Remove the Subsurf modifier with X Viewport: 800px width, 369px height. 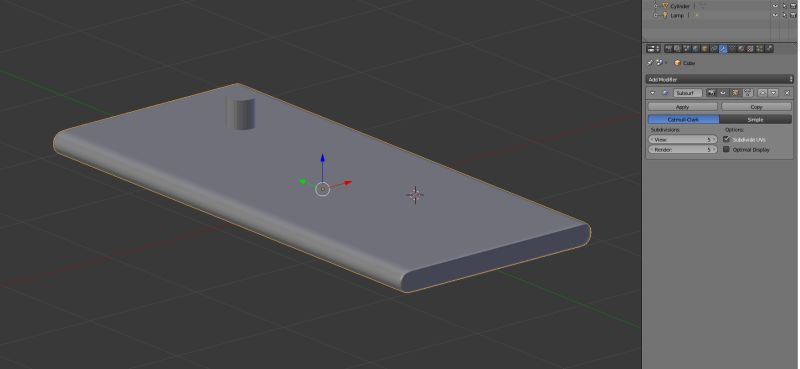click(x=787, y=93)
